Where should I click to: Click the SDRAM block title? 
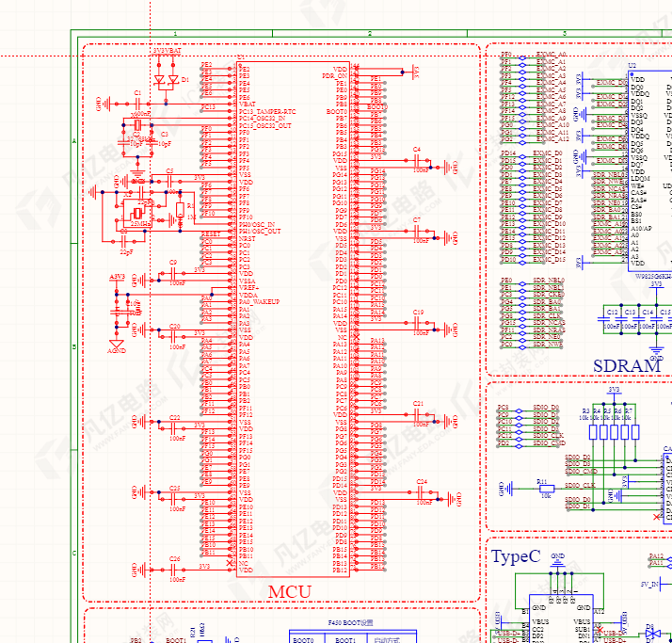point(627,365)
